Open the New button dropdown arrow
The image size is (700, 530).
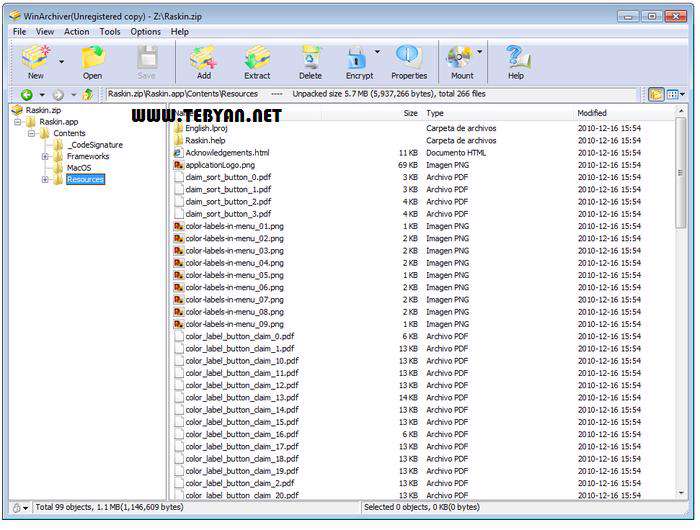pyautogui.click(x=62, y=62)
